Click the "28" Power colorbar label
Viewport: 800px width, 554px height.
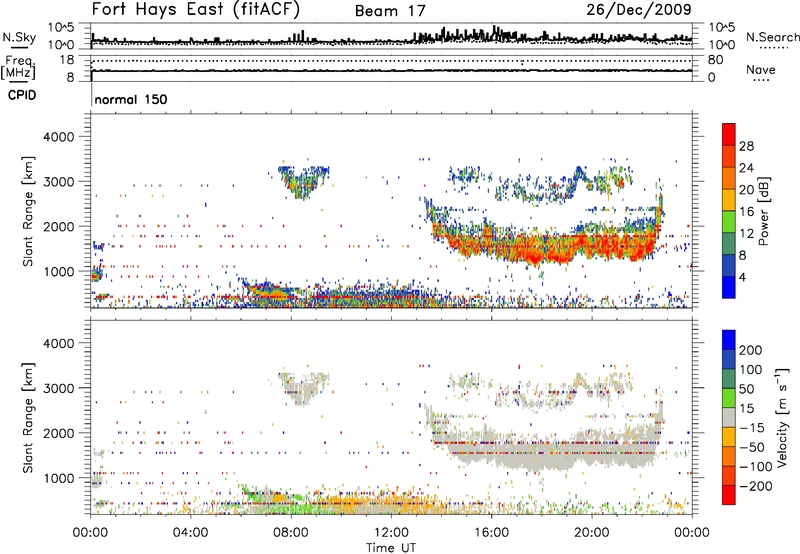746,146
